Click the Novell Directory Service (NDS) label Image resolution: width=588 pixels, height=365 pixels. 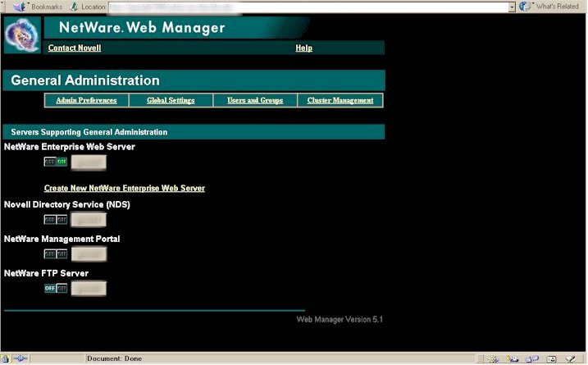[x=67, y=204]
